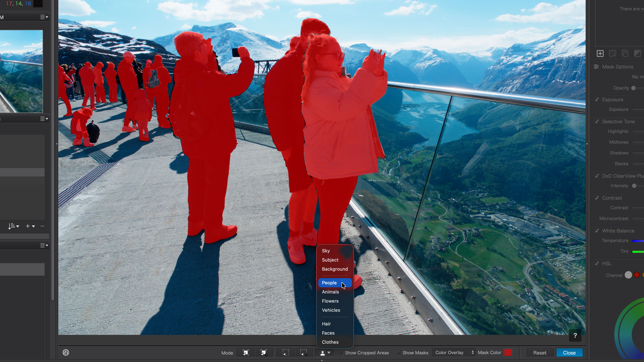The width and height of the screenshot is (644, 362).
Task: Click the DxO ClearView Plus picker icon
Action: (597, 176)
